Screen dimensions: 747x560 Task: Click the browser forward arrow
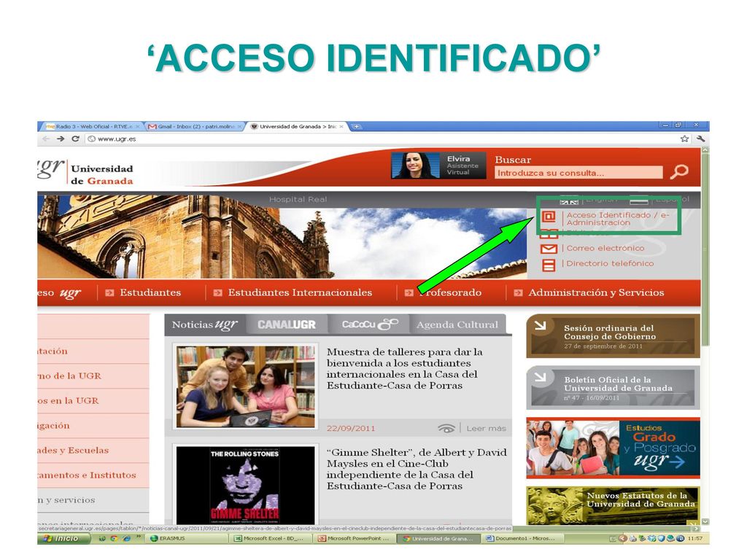(x=61, y=139)
